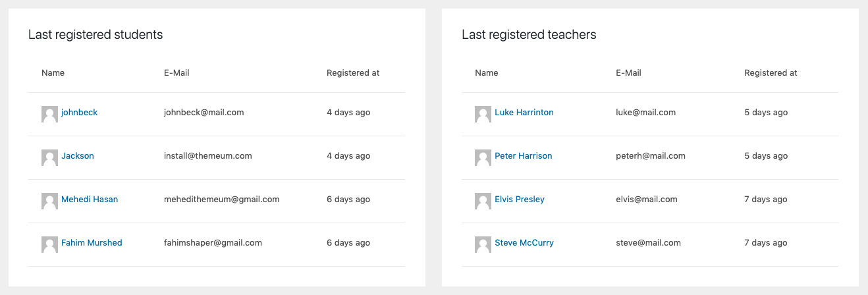Open the Elvis Presley profile link
The width and height of the screenshot is (868, 295).
coord(520,200)
